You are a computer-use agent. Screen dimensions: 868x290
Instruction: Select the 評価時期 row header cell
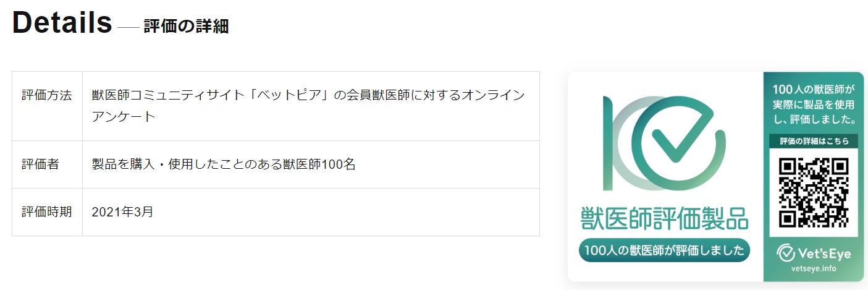coord(47,212)
